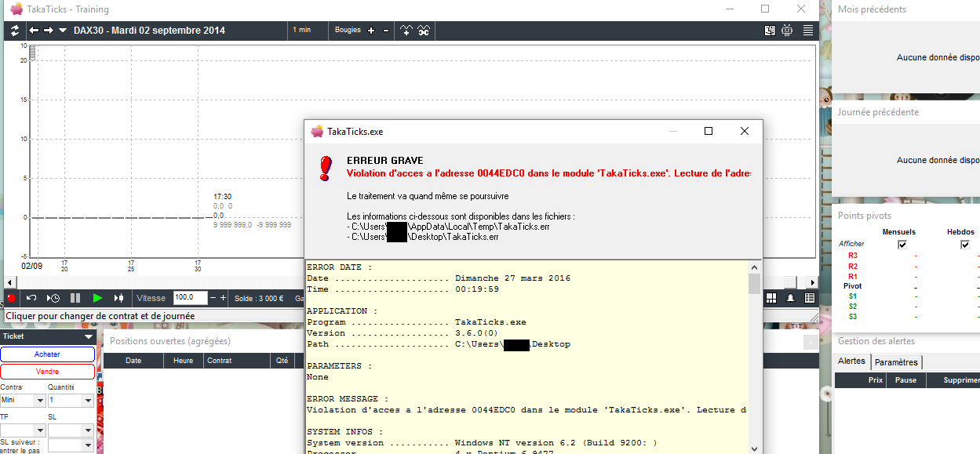Click the Pause column header in alerts
980x454 pixels.
tap(906, 380)
